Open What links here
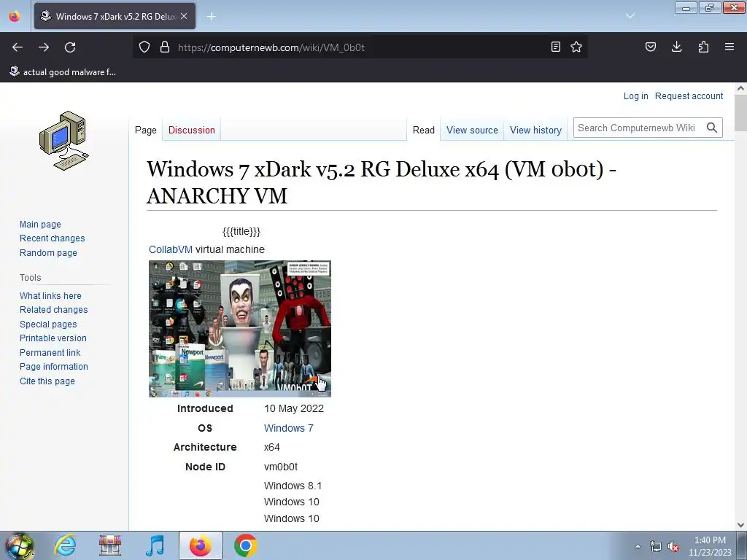 pyautogui.click(x=50, y=296)
